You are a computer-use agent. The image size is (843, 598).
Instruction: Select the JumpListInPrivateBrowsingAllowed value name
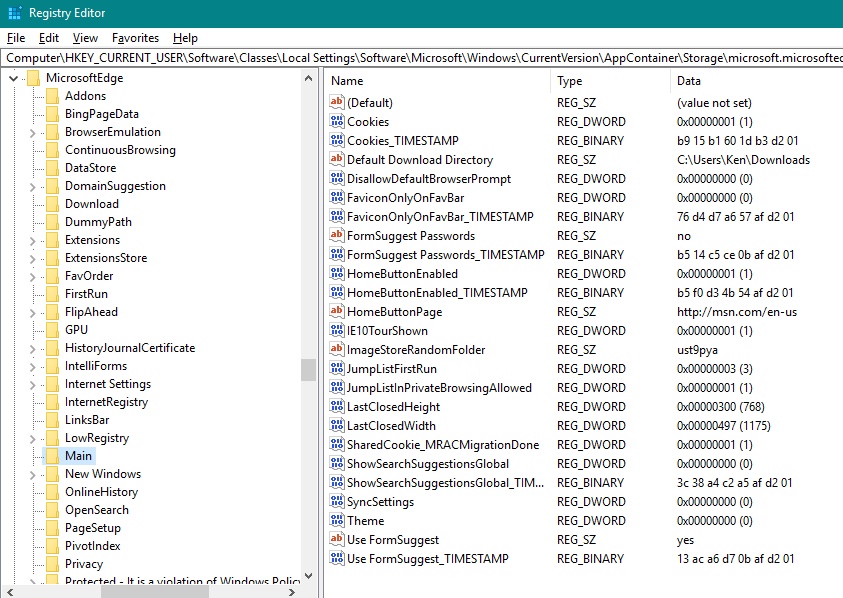(439, 388)
